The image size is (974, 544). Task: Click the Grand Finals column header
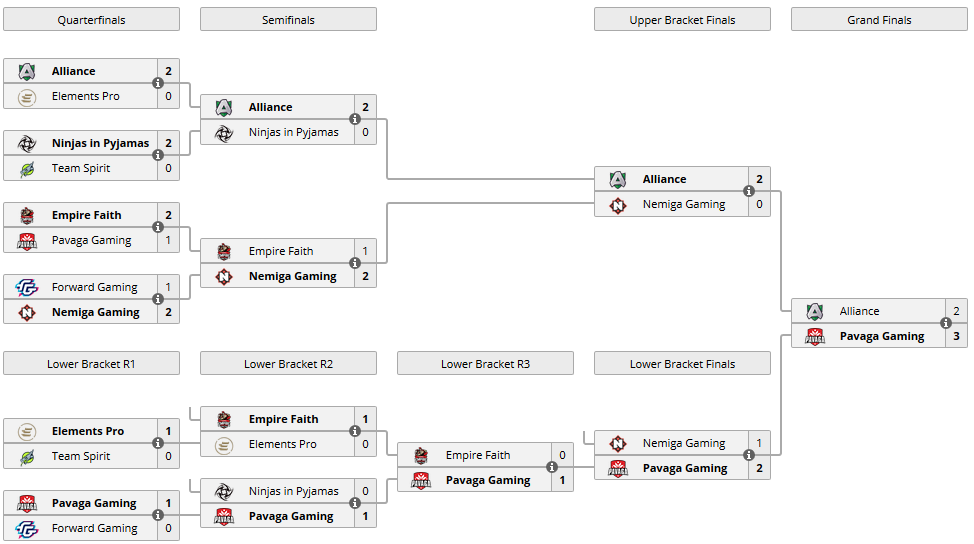(879, 20)
